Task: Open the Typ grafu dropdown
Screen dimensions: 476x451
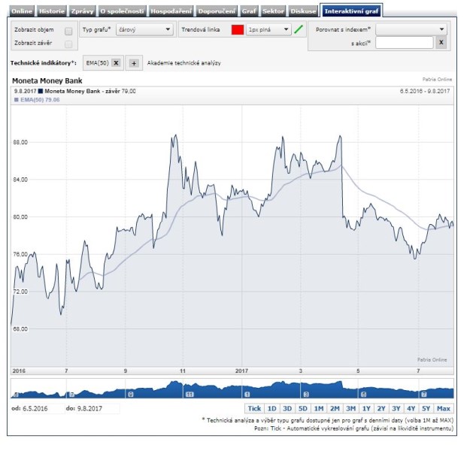Action: 146,29
